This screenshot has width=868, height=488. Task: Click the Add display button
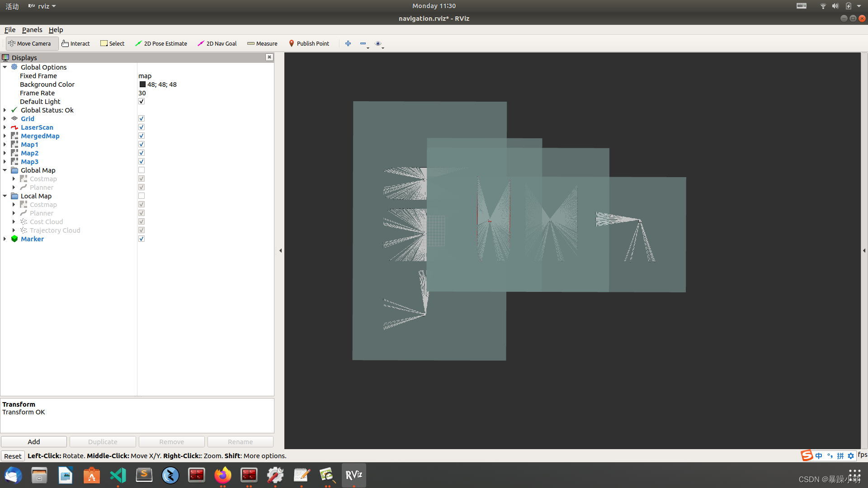pos(34,441)
